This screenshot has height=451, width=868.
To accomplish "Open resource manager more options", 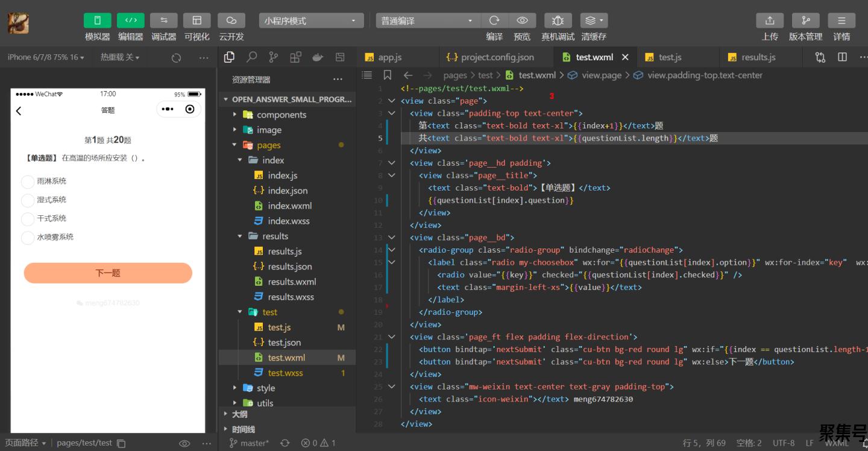I will (338, 80).
